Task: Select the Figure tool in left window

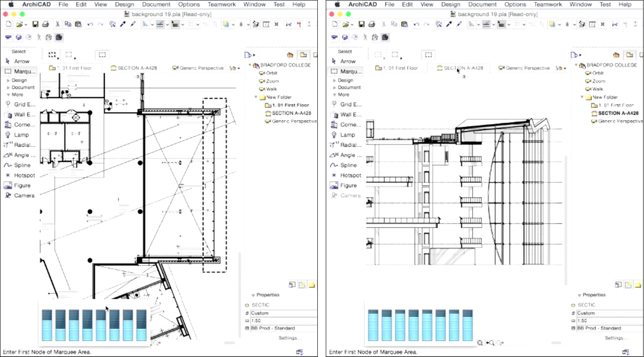Action: tap(17, 186)
